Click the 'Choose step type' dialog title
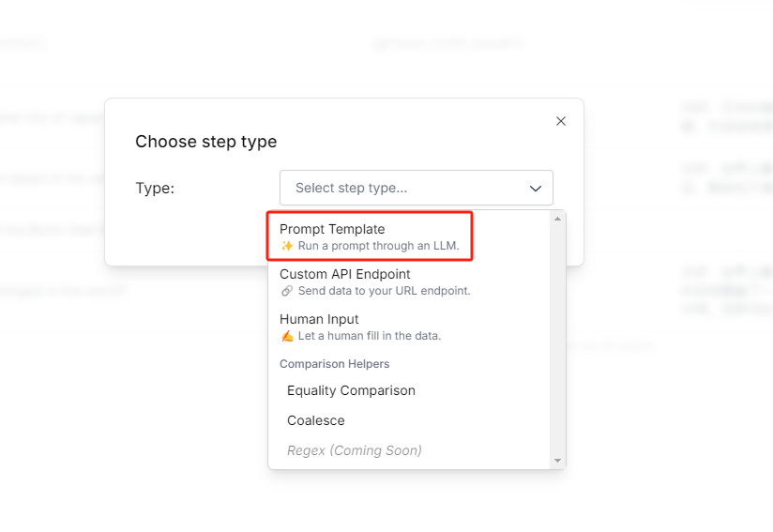This screenshot has height=532, width=773. [205, 142]
